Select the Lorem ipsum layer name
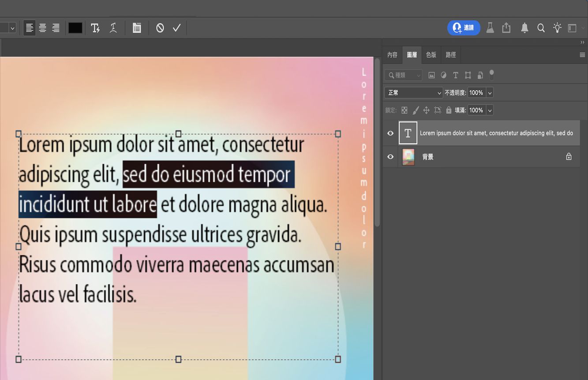The width and height of the screenshot is (588, 380). click(496, 133)
